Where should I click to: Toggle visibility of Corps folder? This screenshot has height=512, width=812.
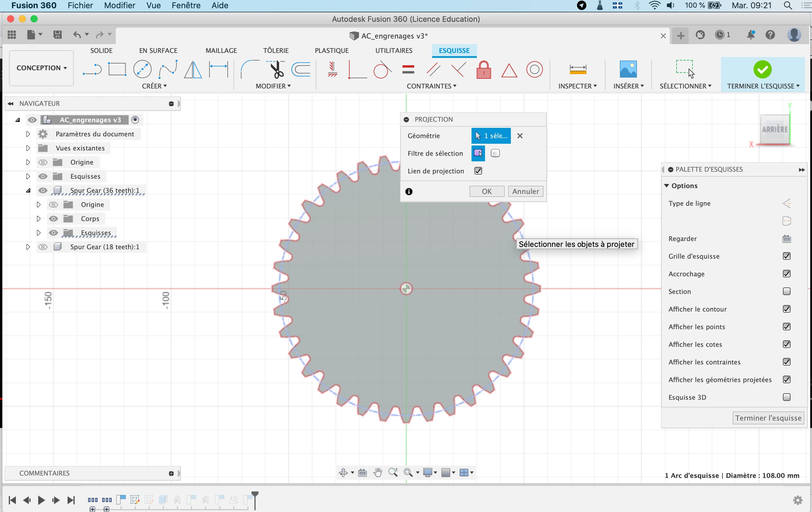coord(53,219)
